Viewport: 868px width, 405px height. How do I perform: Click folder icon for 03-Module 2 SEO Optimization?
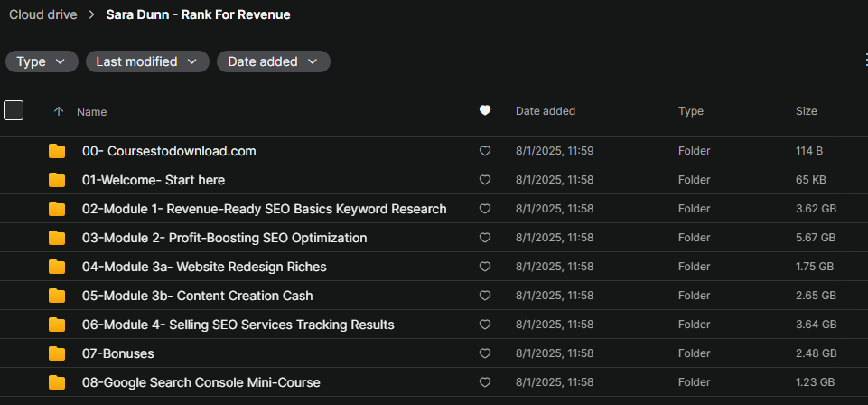tap(57, 238)
